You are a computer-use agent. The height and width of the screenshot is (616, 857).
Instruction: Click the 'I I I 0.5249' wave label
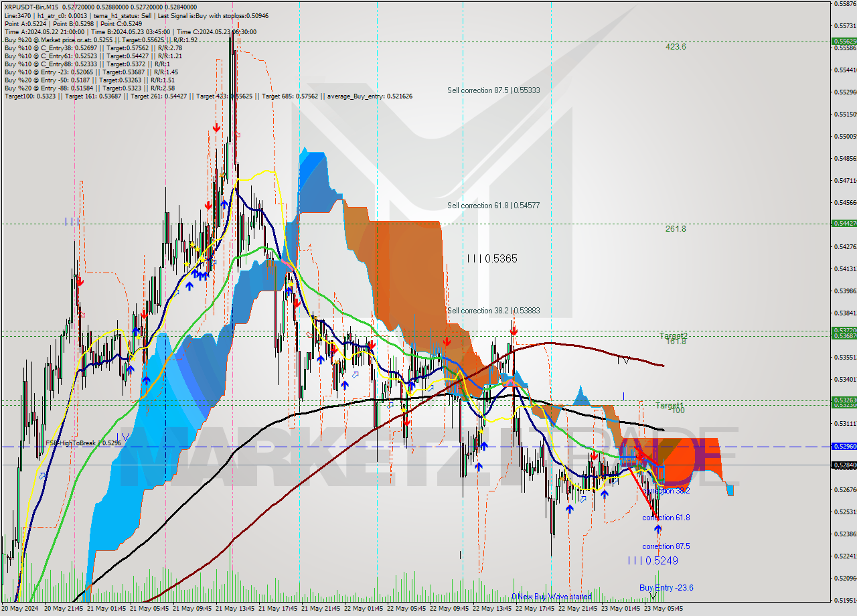point(653,561)
